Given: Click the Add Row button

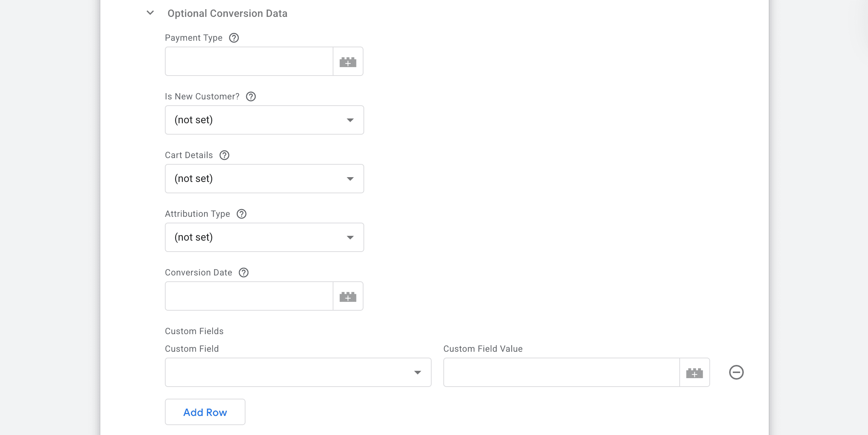Looking at the screenshot, I should pyautogui.click(x=205, y=412).
